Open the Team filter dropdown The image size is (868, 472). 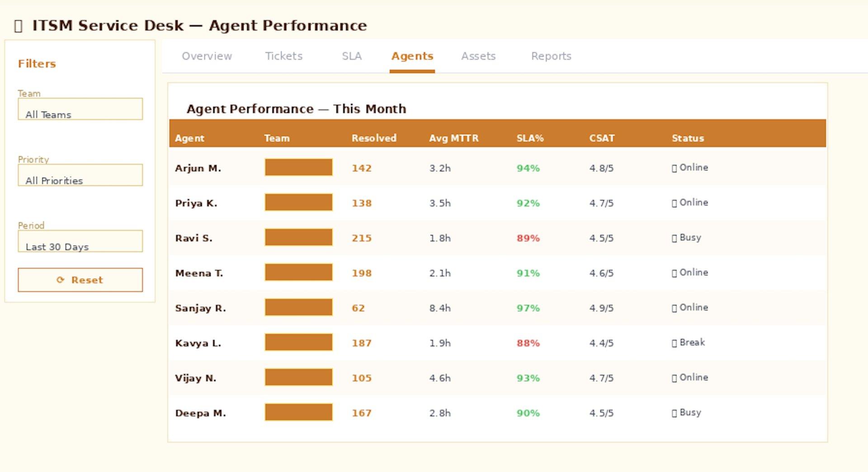(x=80, y=109)
